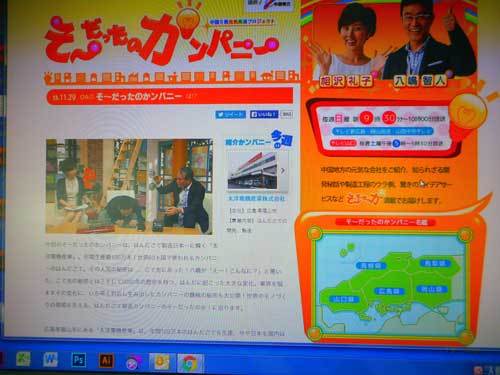Click the host name label 八嶋智人
Image resolution: width=500 pixels, height=375 pixels.
(420, 81)
